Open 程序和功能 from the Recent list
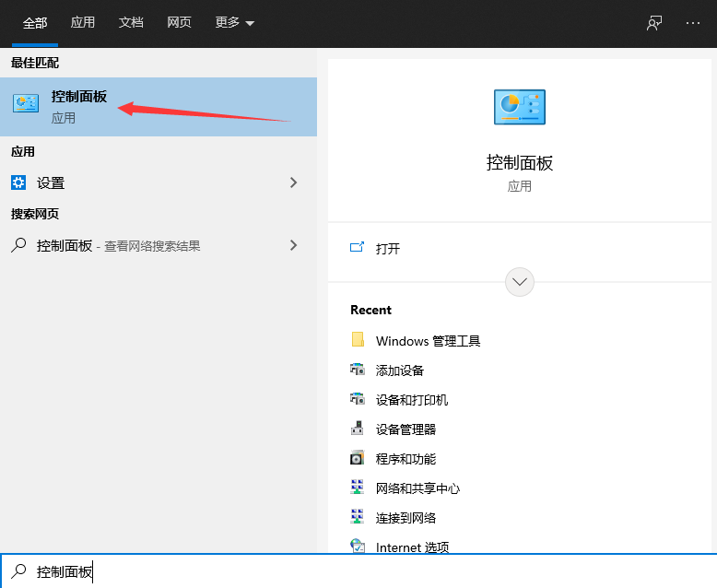 [406, 459]
